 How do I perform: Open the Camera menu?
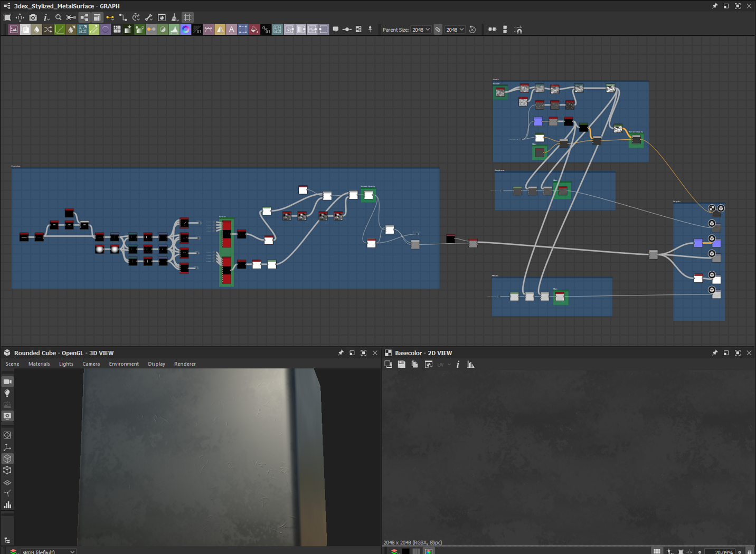click(x=91, y=364)
